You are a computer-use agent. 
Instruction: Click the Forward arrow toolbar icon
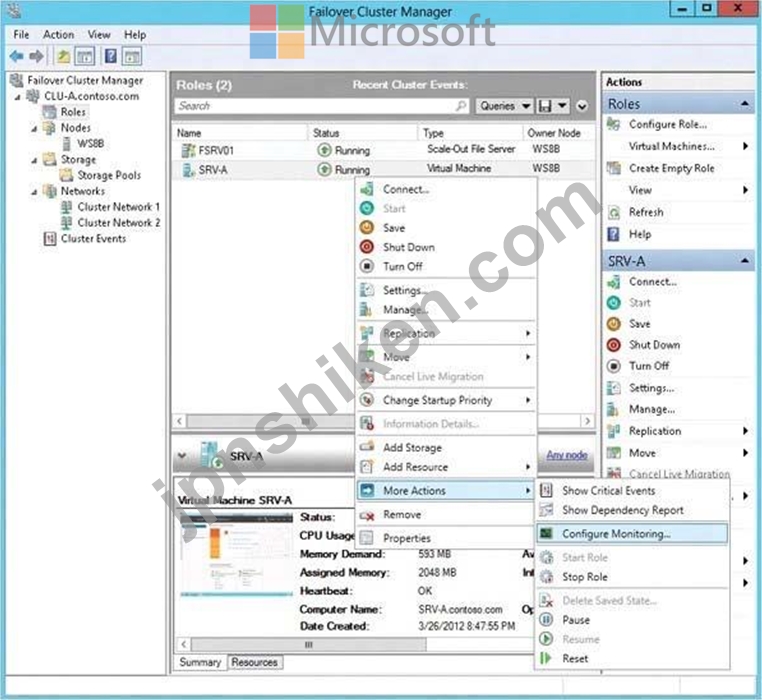(36, 56)
